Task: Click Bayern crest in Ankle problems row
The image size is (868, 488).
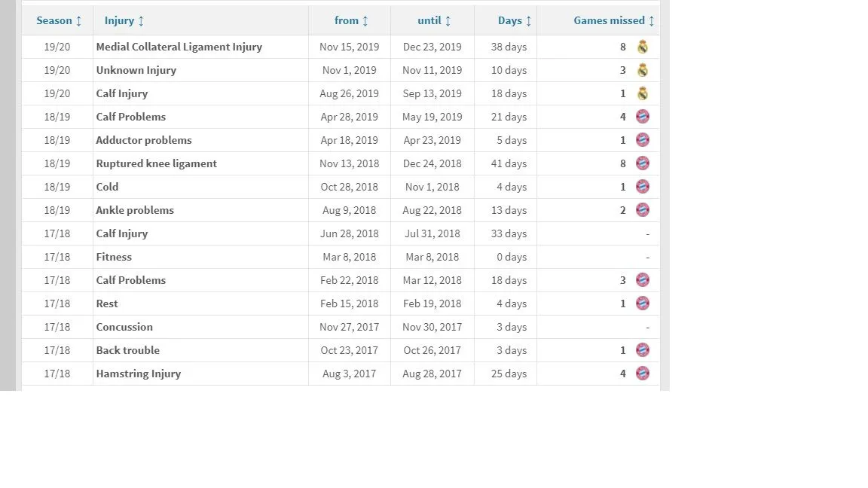Action: tap(642, 210)
